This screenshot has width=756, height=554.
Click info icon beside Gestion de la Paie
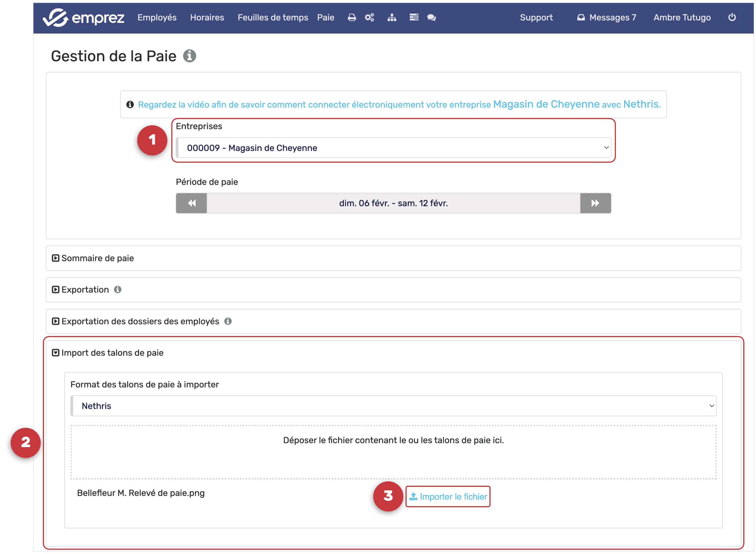click(189, 56)
